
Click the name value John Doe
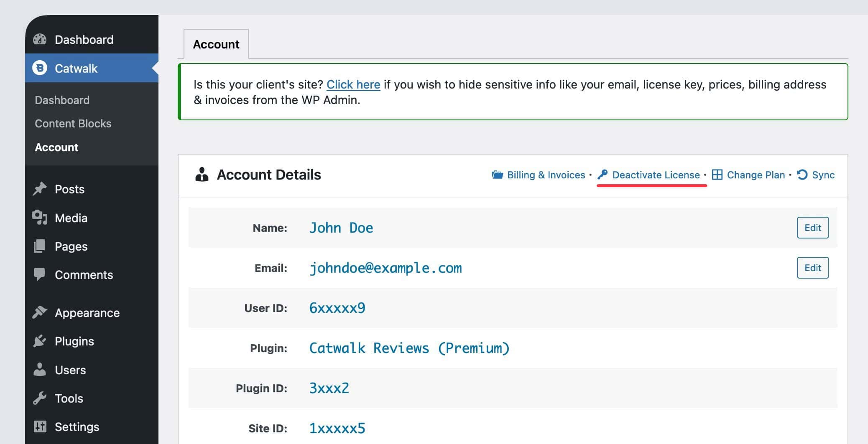tap(341, 228)
